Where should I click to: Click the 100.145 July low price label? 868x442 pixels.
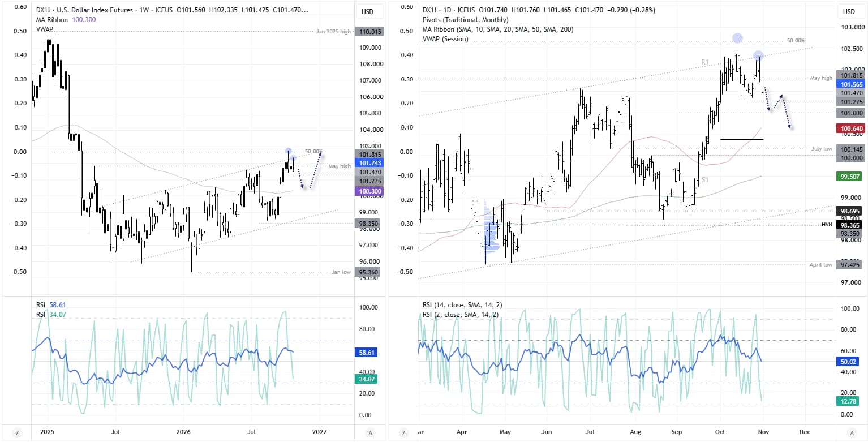pyautogui.click(x=851, y=149)
